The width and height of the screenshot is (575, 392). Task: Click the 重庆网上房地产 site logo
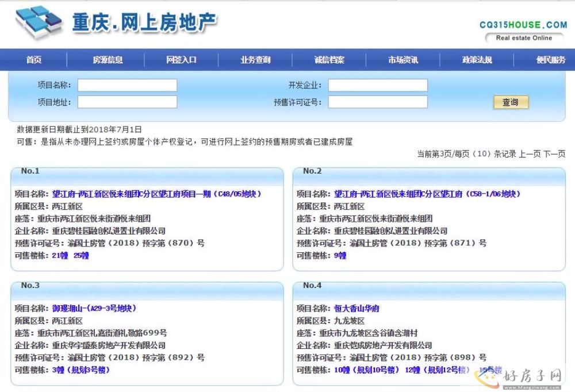tap(115, 23)
